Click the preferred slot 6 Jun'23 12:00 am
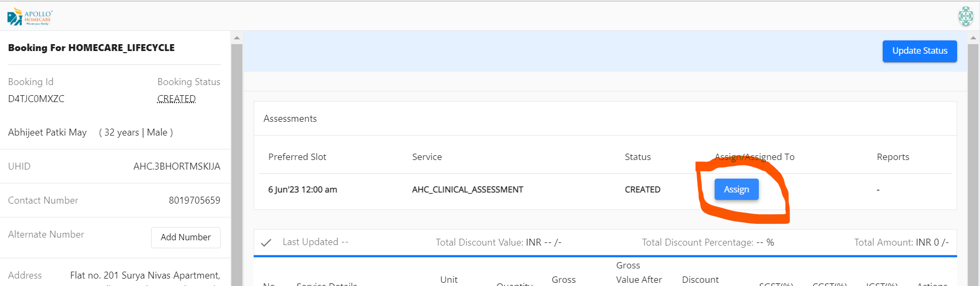 [303, 189]
